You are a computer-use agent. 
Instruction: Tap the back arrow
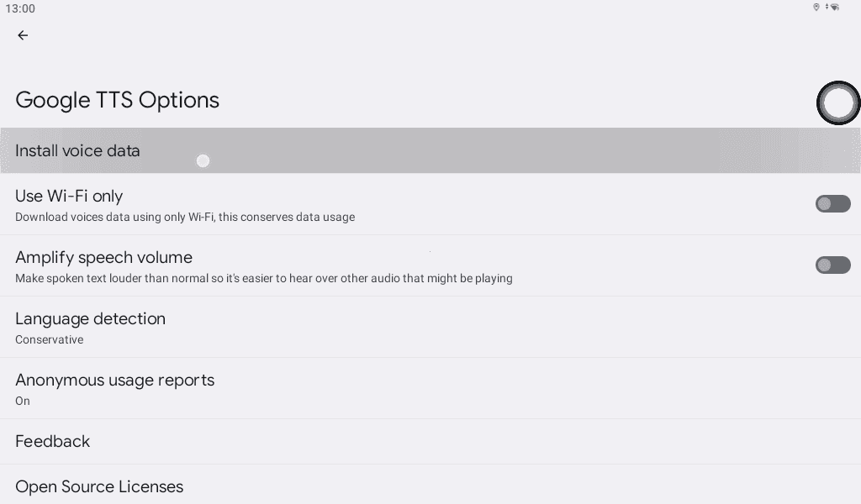click(x=23, y=35)
